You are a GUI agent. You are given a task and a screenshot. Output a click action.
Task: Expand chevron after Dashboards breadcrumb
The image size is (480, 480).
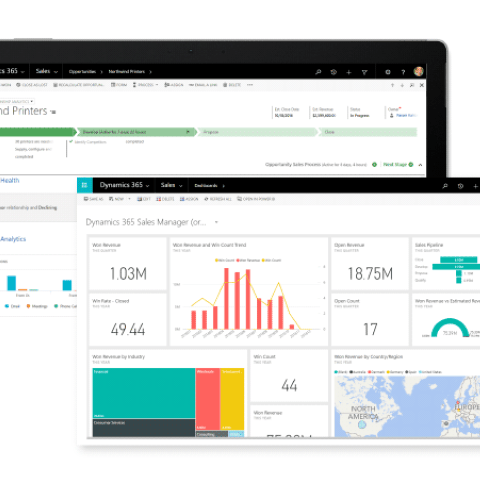[x=223, y=186]
